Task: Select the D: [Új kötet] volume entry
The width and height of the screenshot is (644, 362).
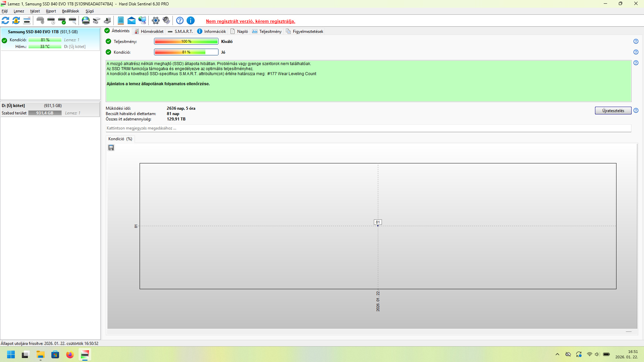Action: coord(50,109)
